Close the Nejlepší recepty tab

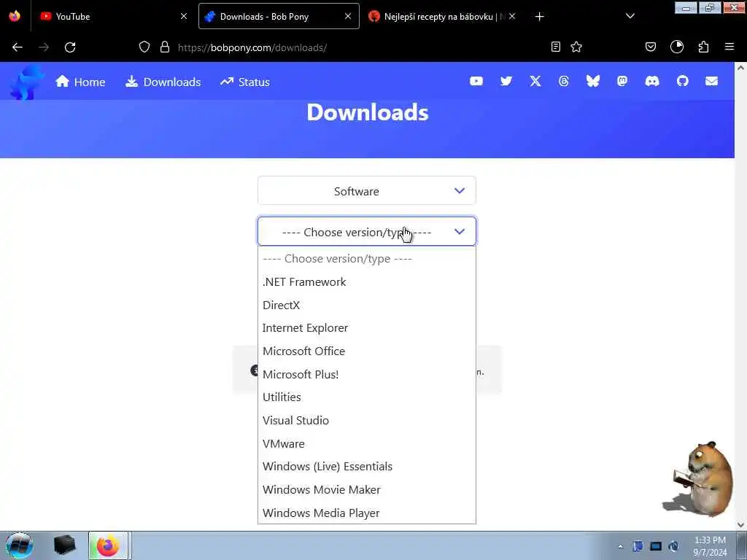(x=512, y=16)
